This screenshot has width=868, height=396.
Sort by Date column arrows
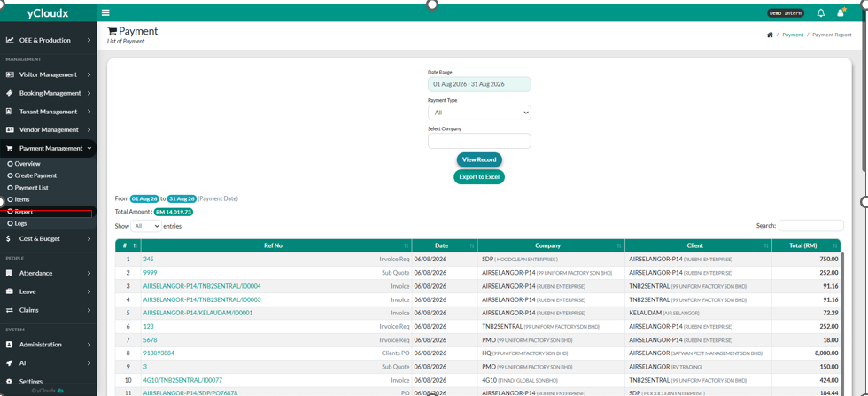(x=471, y=245)
